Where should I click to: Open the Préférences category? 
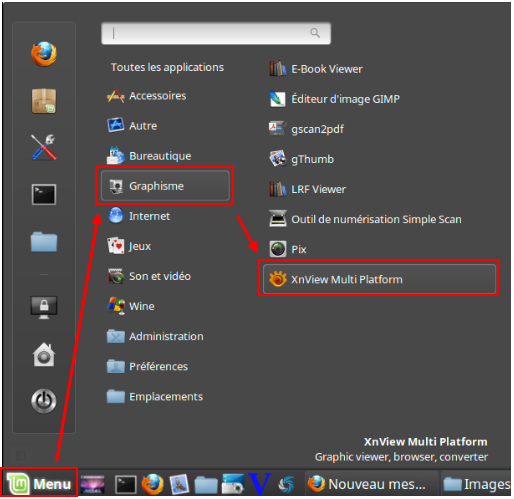pyautogui.click(x=147, y=366)
